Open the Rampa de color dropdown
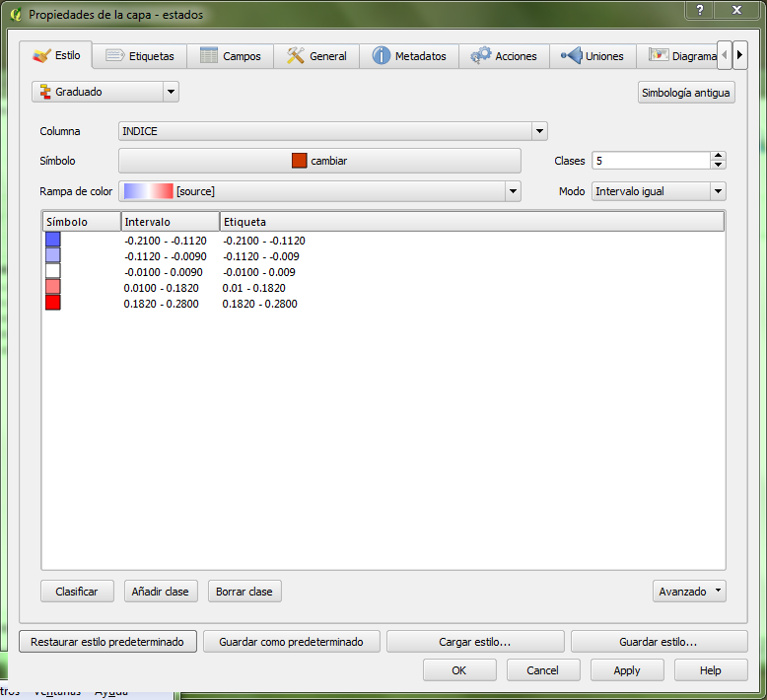Viewport: 767px width, 700px height. click(319, 191)
